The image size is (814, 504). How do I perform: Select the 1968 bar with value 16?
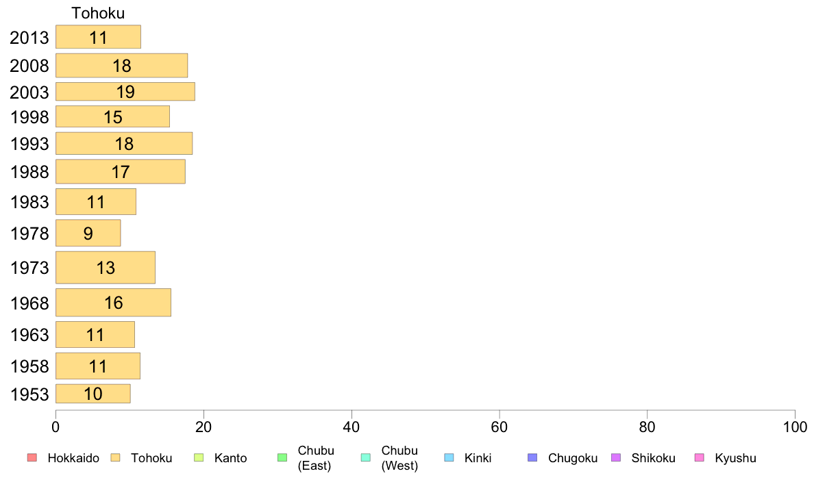[x=113, y=303]
